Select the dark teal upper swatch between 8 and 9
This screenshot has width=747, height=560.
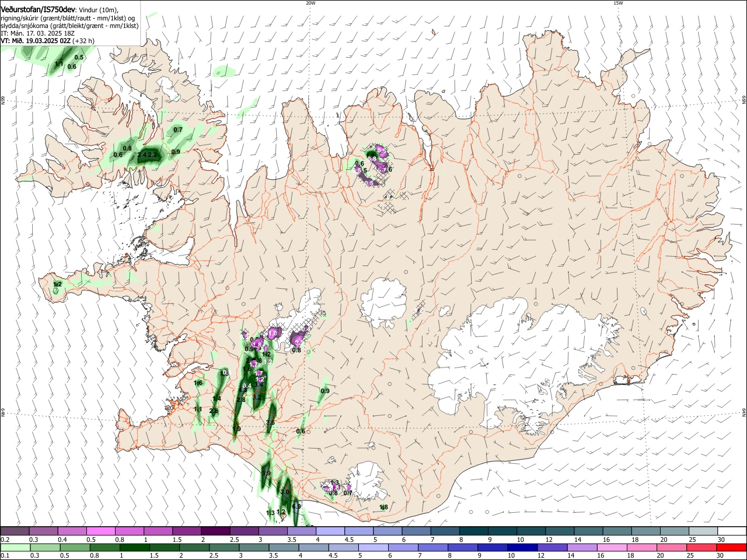474,531
